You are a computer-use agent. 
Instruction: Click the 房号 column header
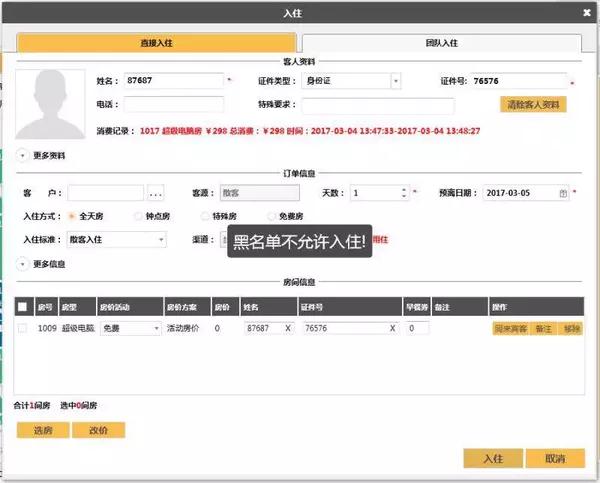(46, 307)
